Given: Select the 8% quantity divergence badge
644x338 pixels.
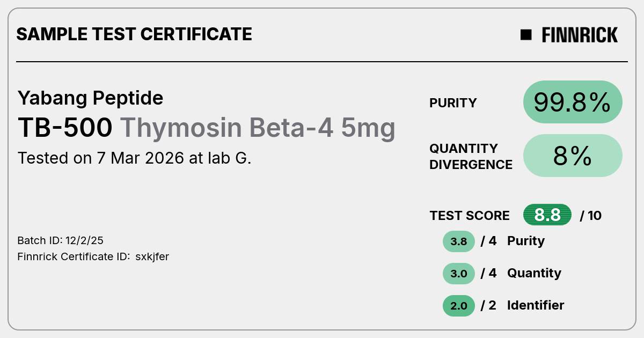Looking at the screenshot, I should (x=573, y=156).
